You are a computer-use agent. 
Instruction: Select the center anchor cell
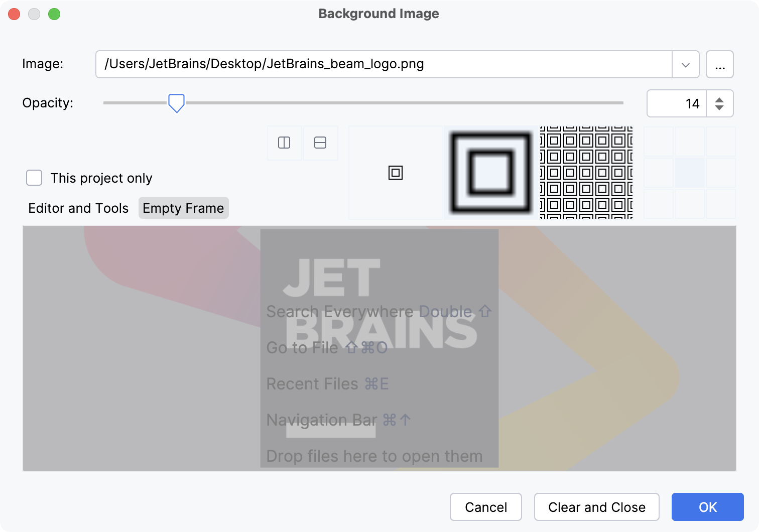tap(689, 173)
